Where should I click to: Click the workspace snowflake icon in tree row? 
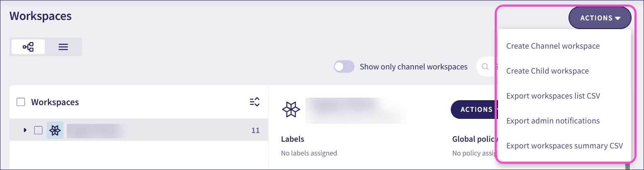point(55,130)
